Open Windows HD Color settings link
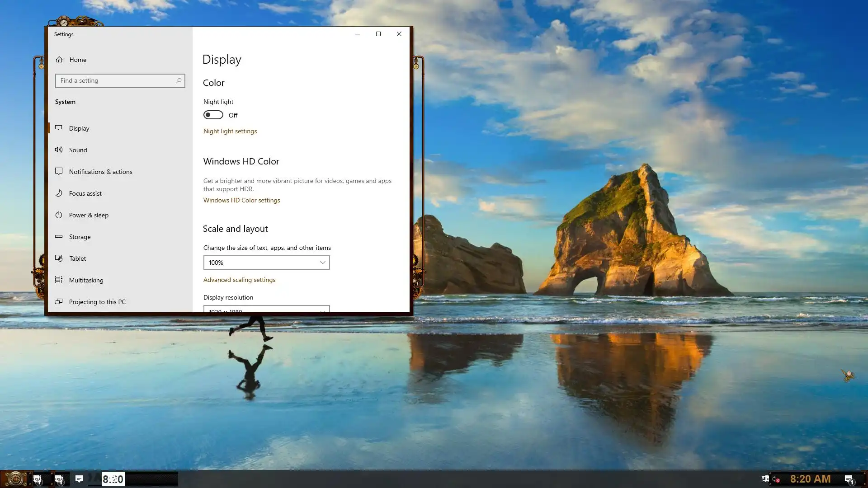 pyautogui.click(x=241, y=200)
